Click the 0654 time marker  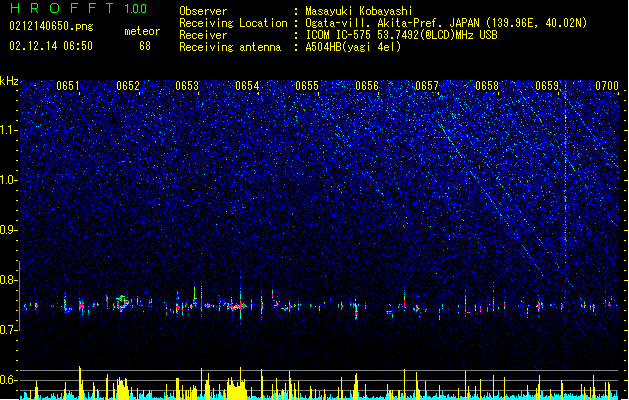pos(247,86)
